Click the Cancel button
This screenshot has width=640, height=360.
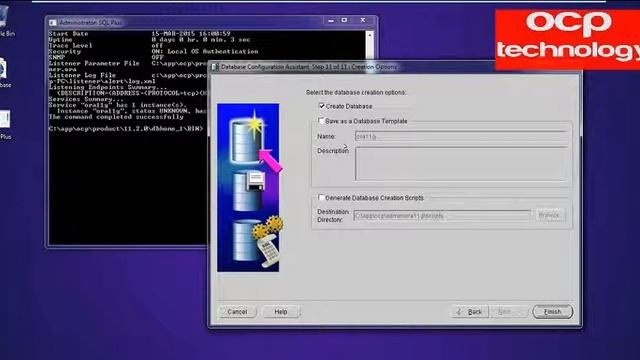pos(238,312)
